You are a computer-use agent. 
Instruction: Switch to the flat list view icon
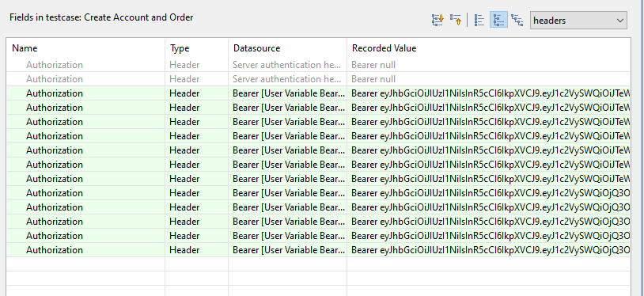tap(479, 20)
